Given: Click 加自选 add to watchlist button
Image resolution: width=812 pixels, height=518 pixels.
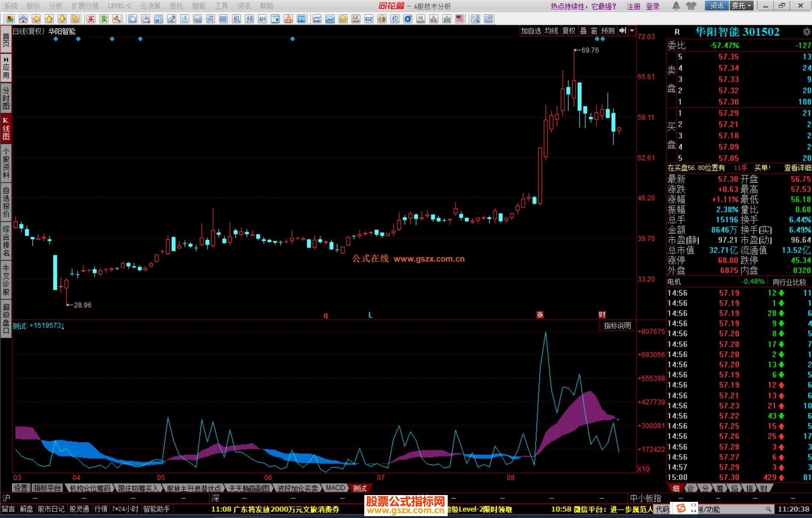Looking at the screenshot, I should click(x=531, y=31).
